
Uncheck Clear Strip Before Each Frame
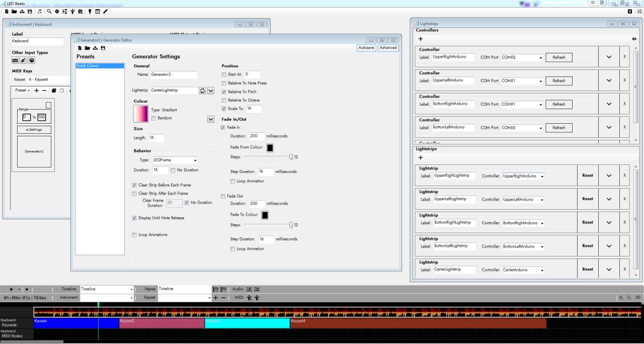134,185
